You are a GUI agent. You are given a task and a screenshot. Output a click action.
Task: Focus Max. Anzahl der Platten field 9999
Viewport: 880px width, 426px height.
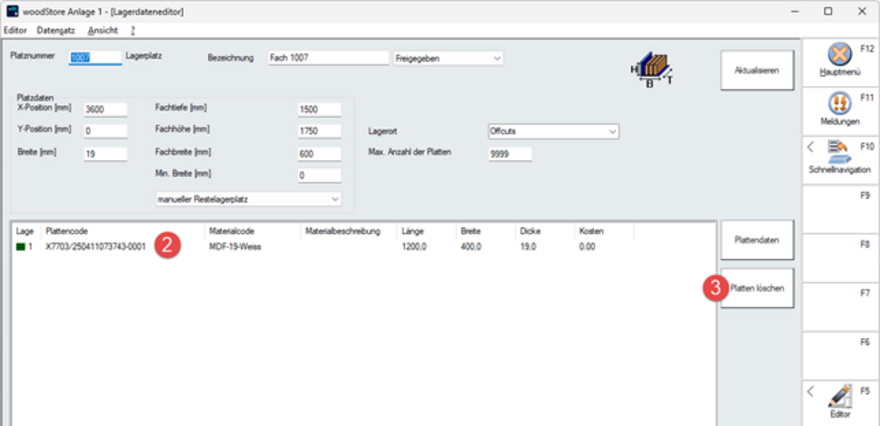click(510, 154)
